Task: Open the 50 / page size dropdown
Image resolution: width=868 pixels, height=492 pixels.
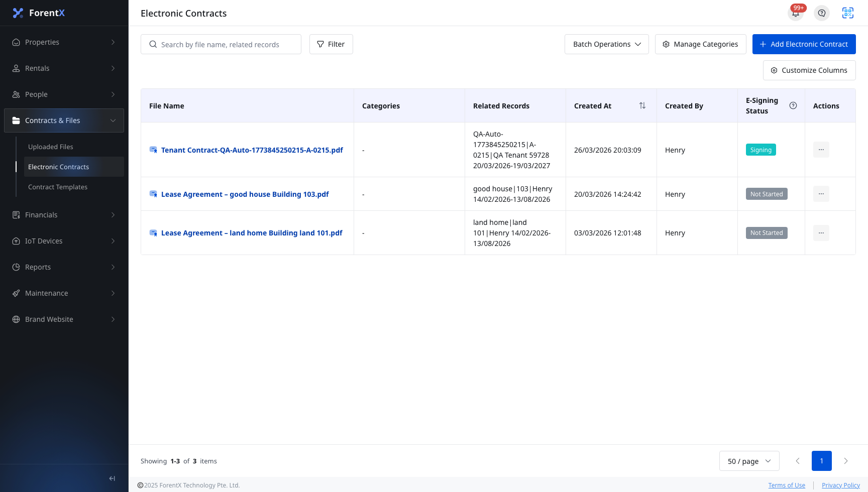Action: coord(749,461)
